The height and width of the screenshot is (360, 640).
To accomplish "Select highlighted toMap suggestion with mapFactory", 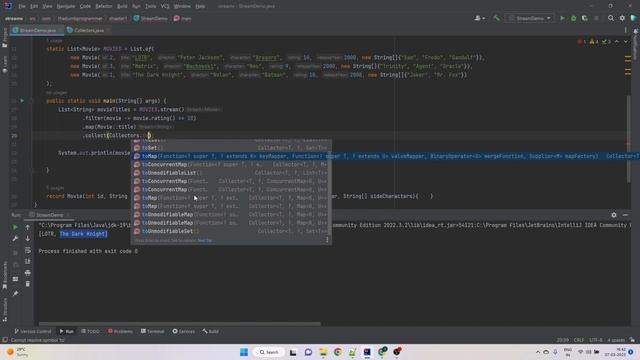I will [x=385, y=156].
